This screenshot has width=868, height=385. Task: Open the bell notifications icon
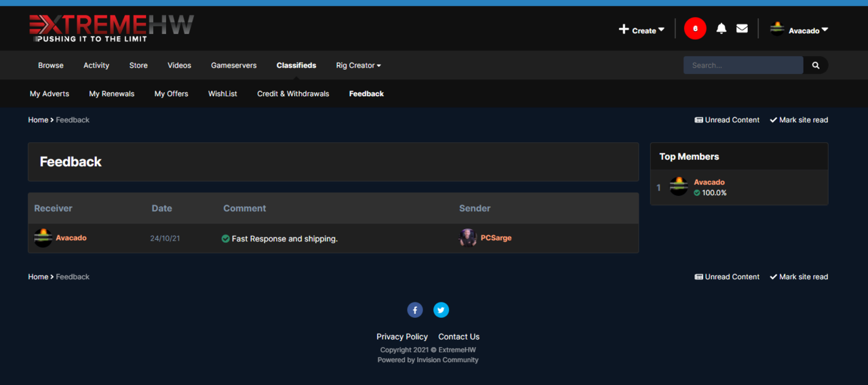722,28
